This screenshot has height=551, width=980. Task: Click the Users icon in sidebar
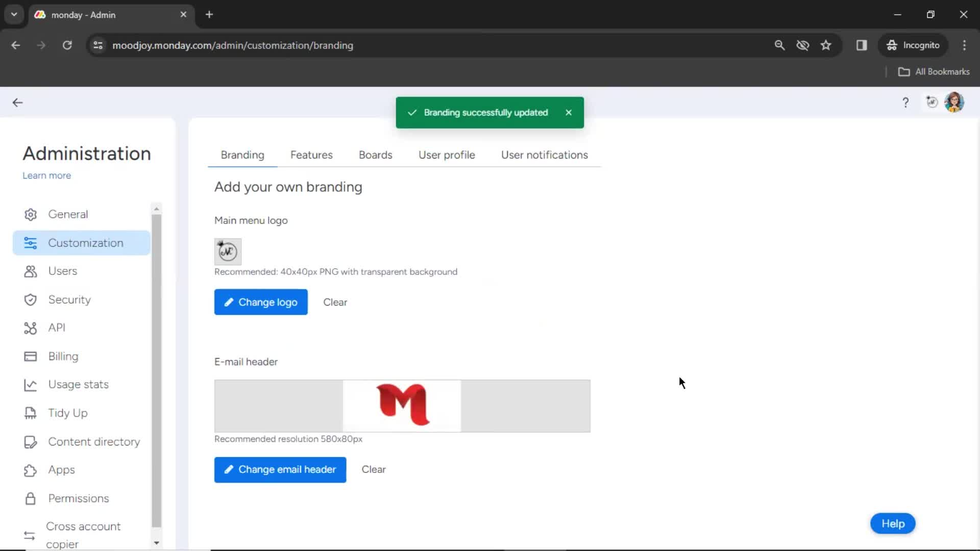pos(30,271)
